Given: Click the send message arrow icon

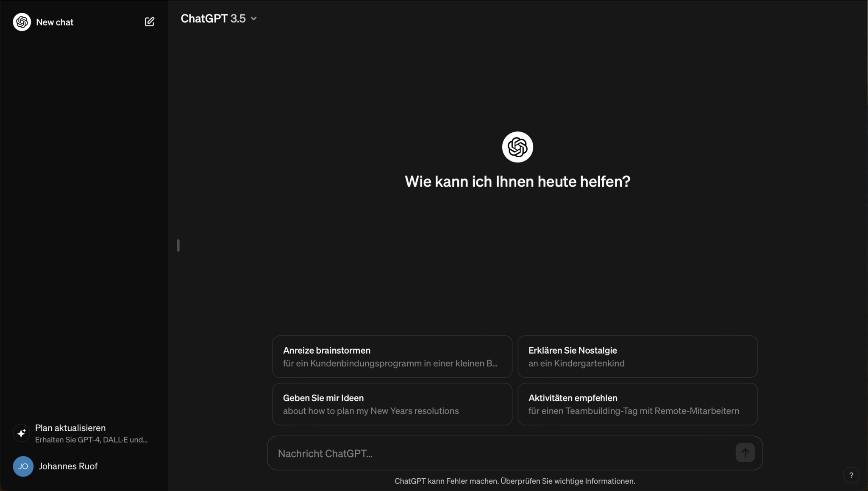Looking at the screenshot, I should point(746,453).
